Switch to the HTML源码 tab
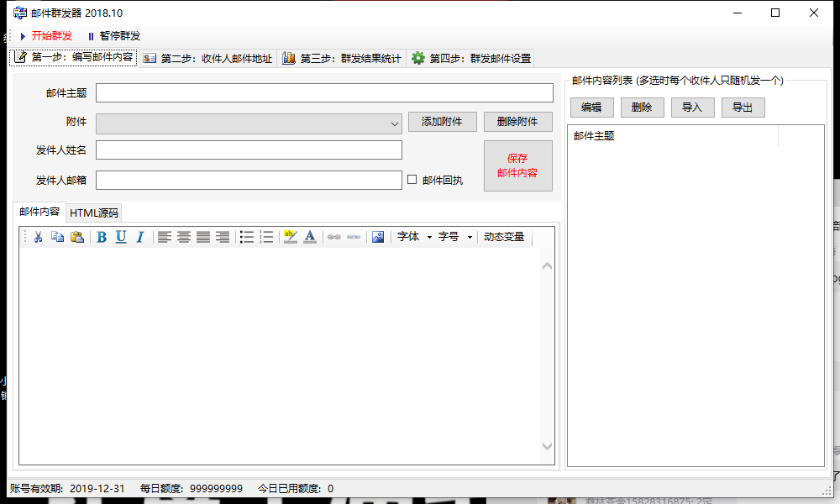 coord(94,213)
